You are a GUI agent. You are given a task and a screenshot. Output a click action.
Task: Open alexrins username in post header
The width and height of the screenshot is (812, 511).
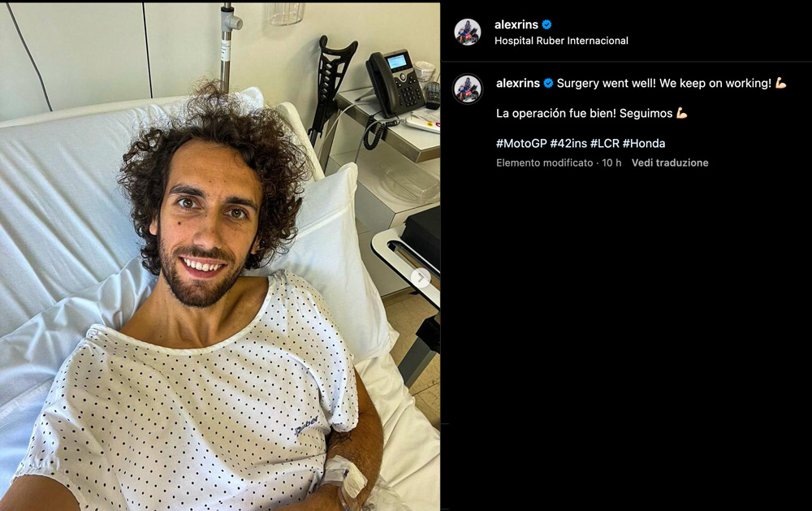pos(516,24)
